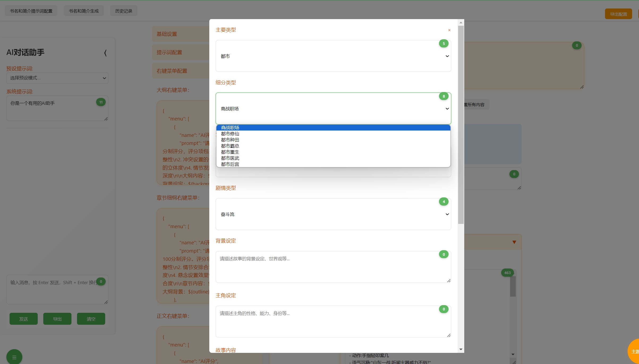Image resolution: width=639 pixels, height=364 pixels.
Task: Click the scroll up arrow in the modal
Action: point(461,23)
